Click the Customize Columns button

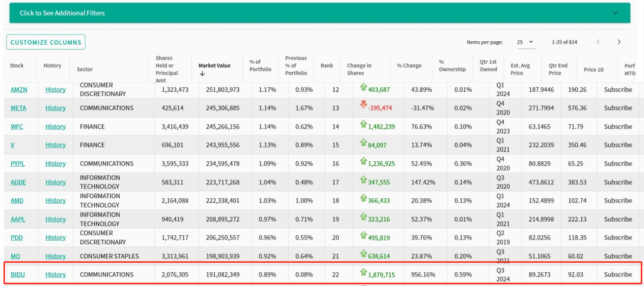coord(46,42)
